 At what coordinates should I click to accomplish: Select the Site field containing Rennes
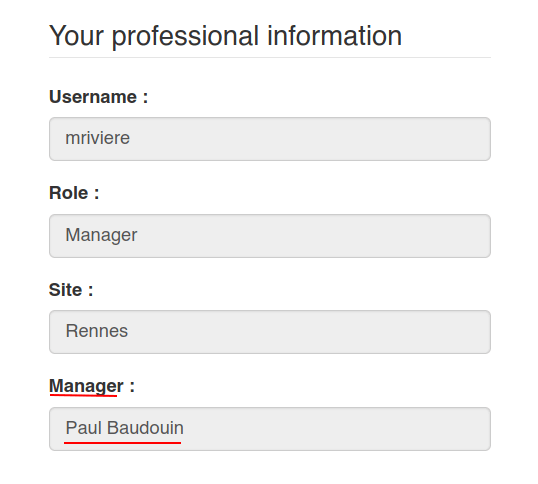[x=270, y=332]
